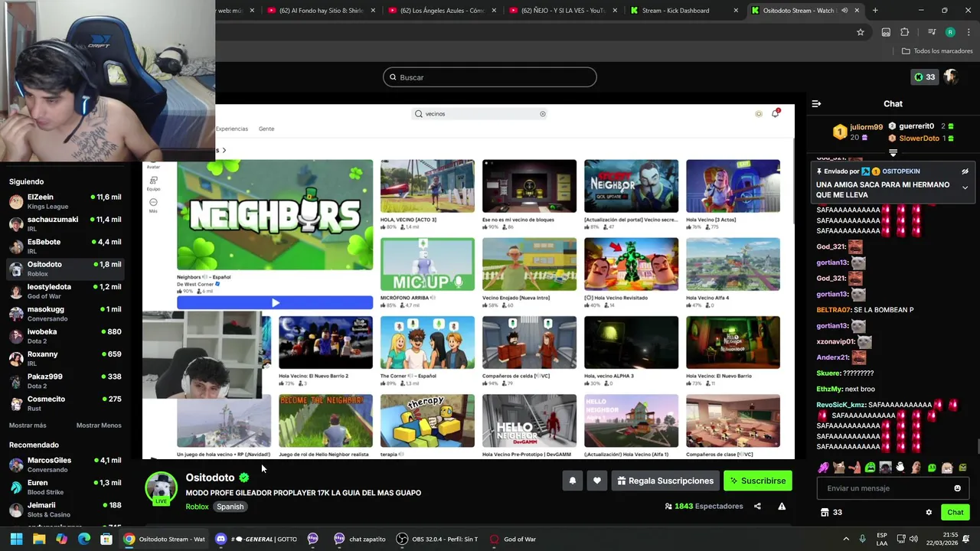Open the tab-strip icon left of extensions
Image resolution: width=980 pixels, height=551 pixels.
pos(886,32)
